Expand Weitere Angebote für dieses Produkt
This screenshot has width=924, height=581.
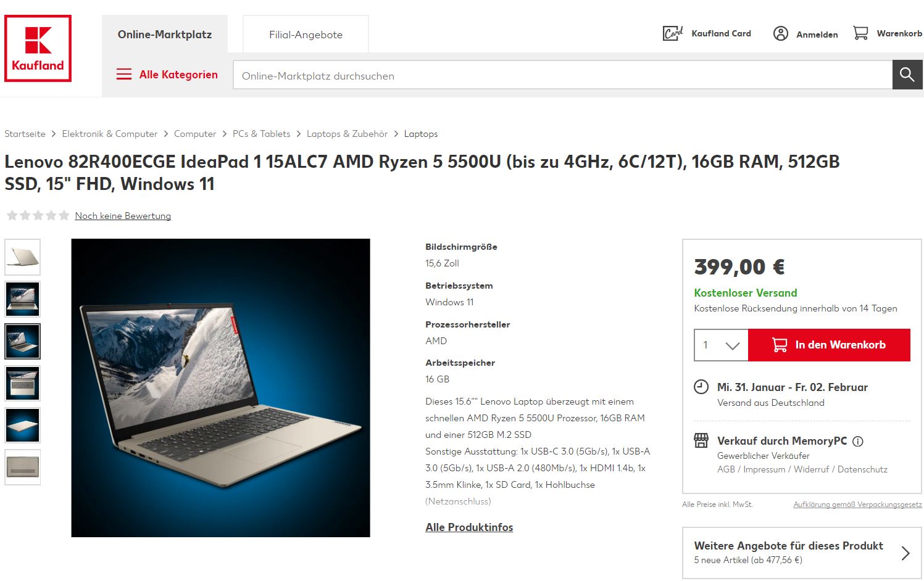click(802, 553)
